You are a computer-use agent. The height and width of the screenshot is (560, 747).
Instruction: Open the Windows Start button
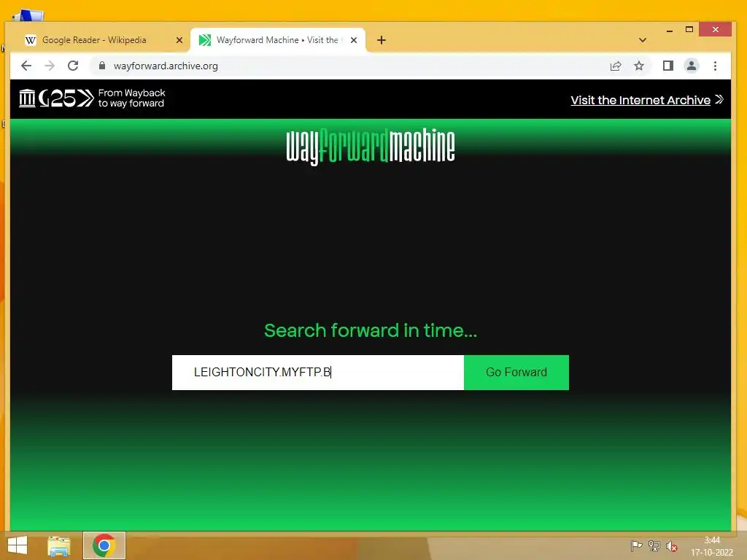[18, 545]
